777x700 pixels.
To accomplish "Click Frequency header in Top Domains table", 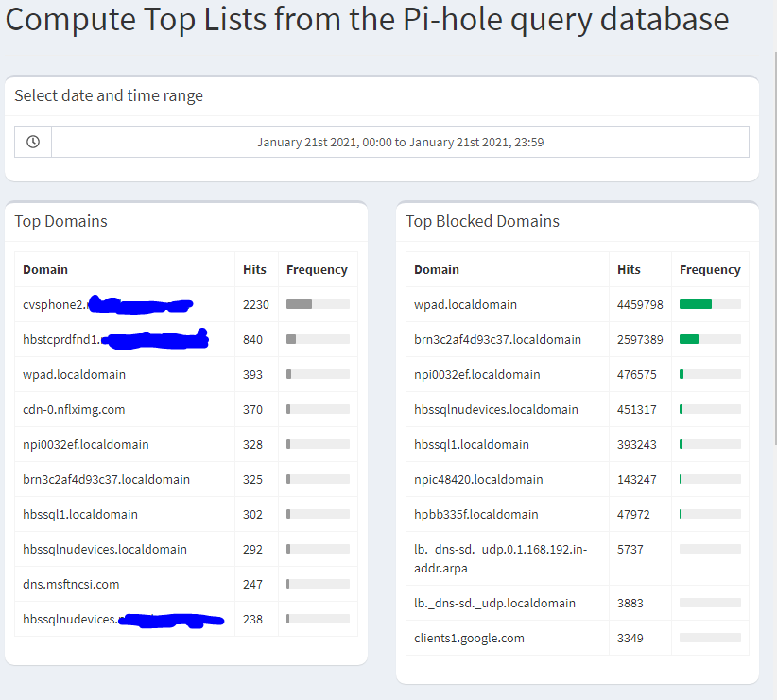I will [x=317, y=270].
